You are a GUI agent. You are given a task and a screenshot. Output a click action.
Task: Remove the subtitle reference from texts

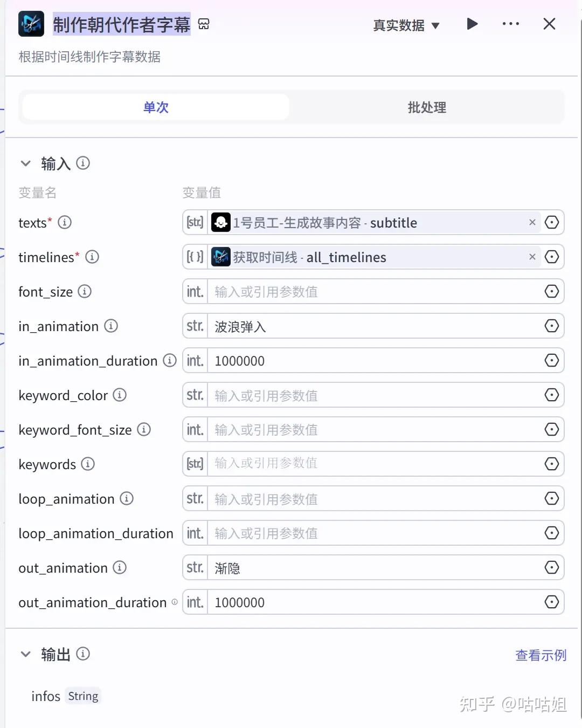pyautogui.click(x=532, y=223)
